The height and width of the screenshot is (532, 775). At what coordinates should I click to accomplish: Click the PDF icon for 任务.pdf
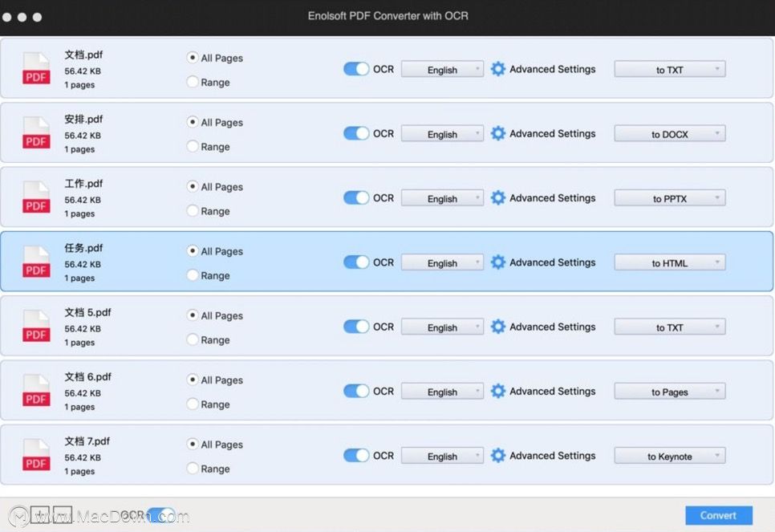point(36,262)
